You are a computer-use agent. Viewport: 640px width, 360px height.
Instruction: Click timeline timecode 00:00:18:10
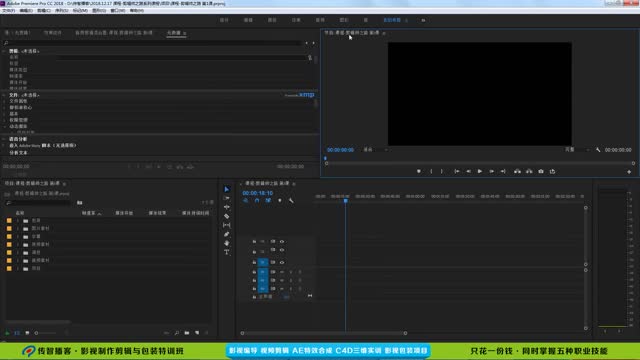pos(258,193)
